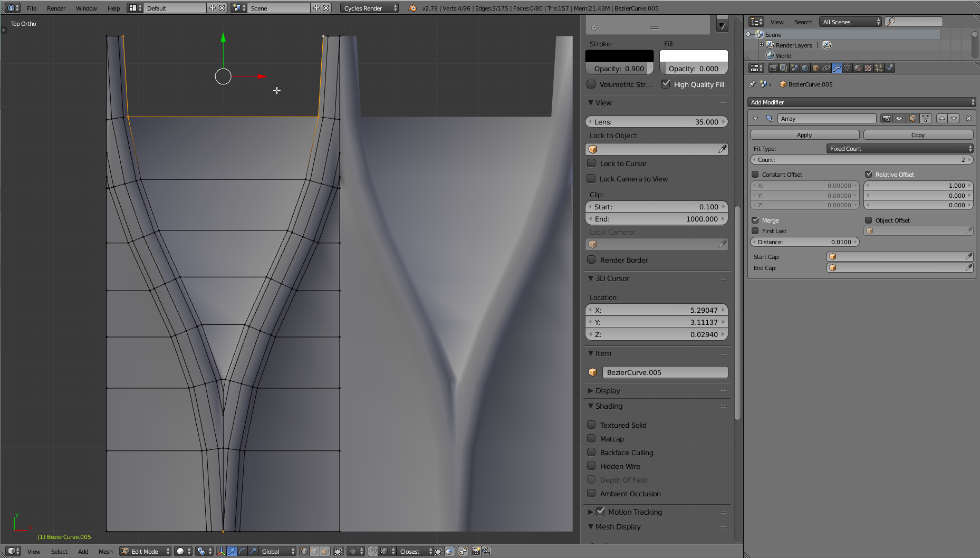
Task: Click the Stroke black color swatch
Action: 619,56
